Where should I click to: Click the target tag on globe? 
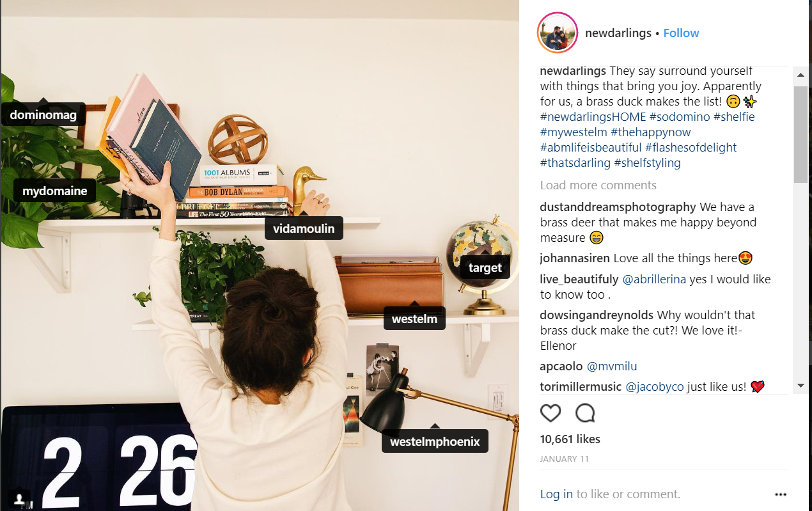point(485,267)
